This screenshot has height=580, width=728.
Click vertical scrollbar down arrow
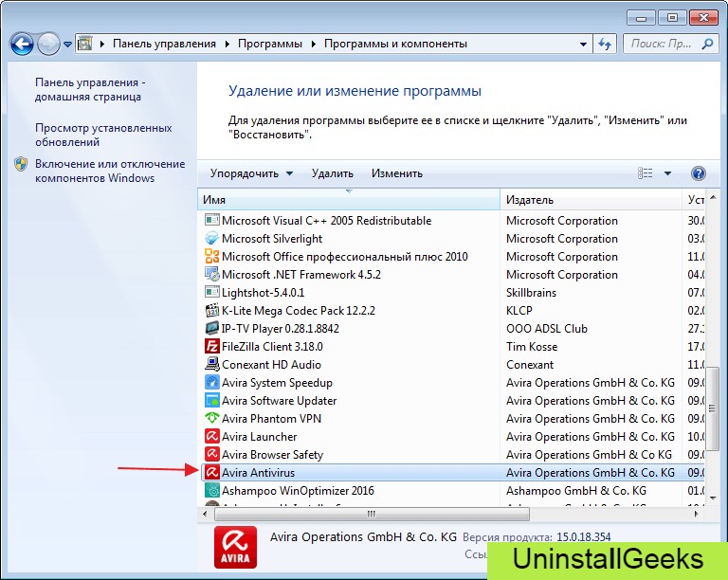tap(713, 498)
